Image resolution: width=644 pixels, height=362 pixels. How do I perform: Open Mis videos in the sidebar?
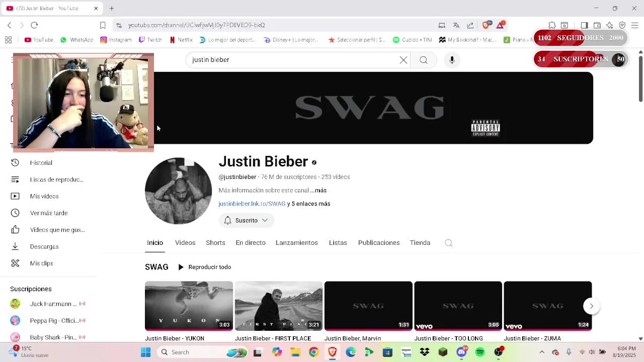[x=44, y=196]
